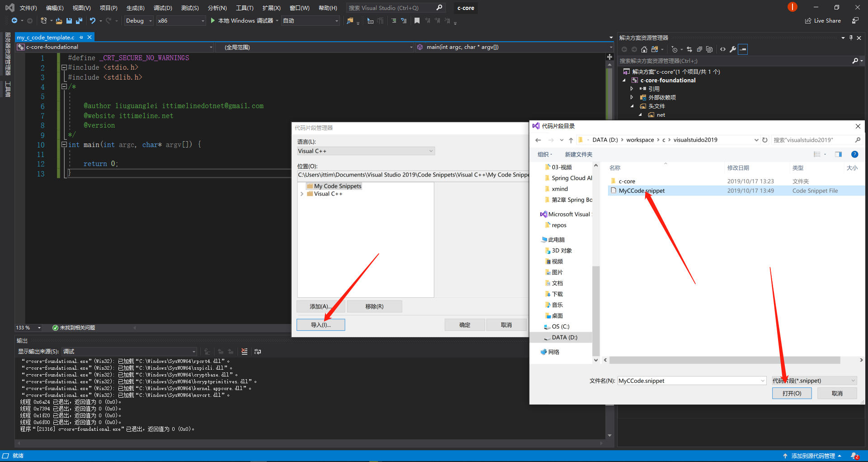The width and height of the screenshot is (868, 462).
Task: Open the 调试 output source dropdown
Action: pos(129,352)
